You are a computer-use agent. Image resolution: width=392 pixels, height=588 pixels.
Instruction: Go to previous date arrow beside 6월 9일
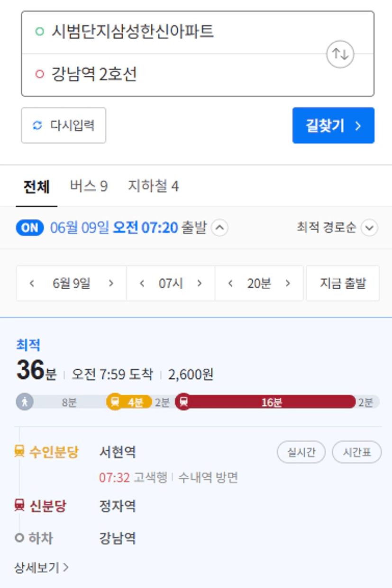click(32, 283)
